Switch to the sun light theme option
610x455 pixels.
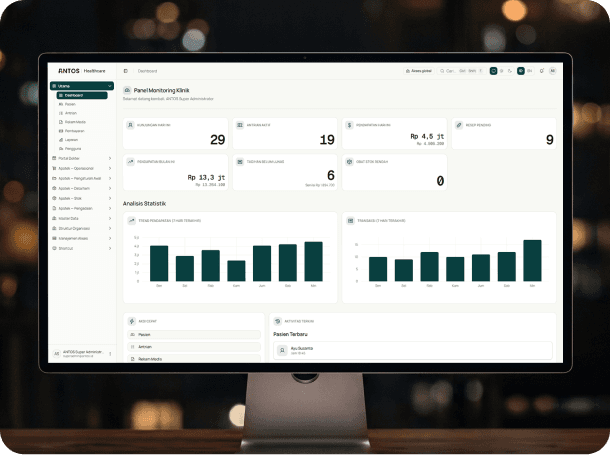coord(501,71)
